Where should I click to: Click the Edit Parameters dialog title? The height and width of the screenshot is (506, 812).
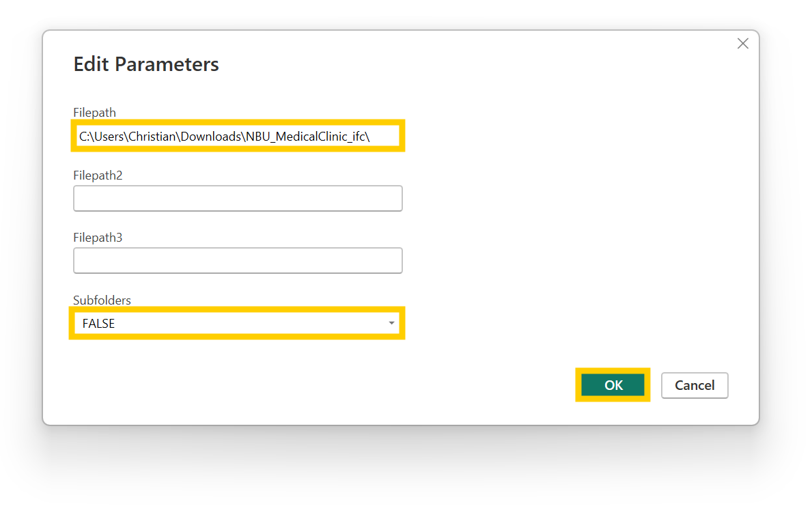(145, 64)
